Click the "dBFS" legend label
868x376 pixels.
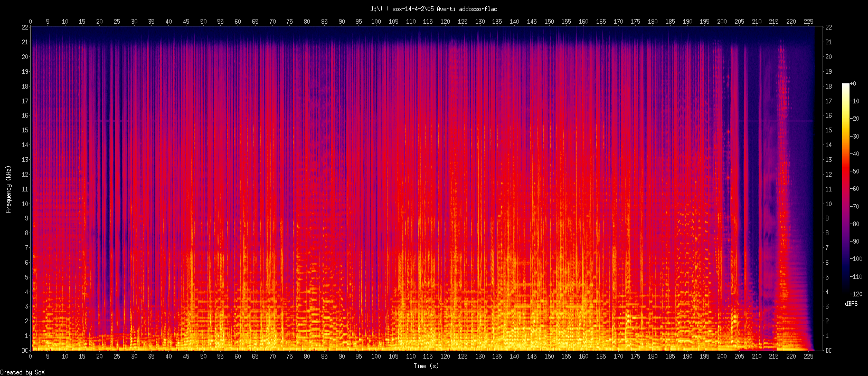coord(851,304)
